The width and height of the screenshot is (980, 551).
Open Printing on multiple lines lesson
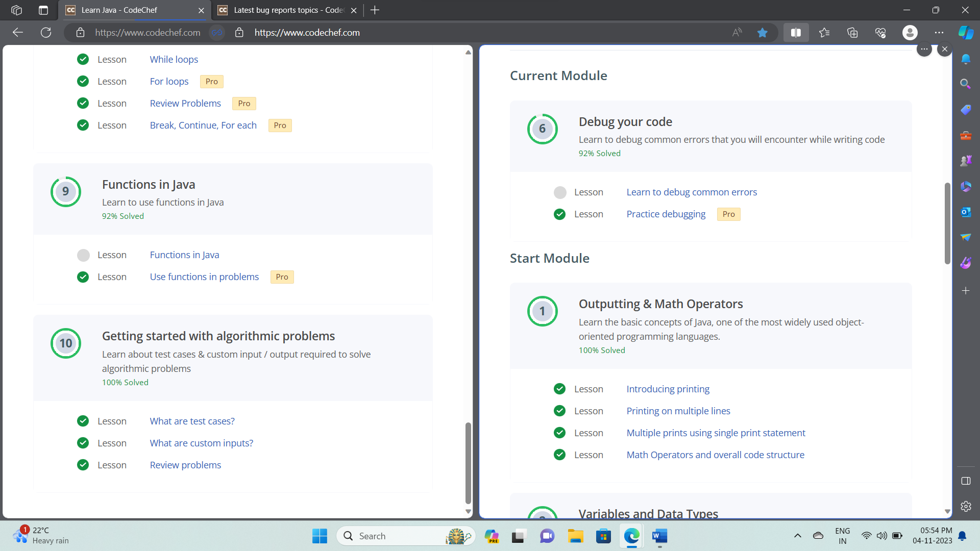678,411
